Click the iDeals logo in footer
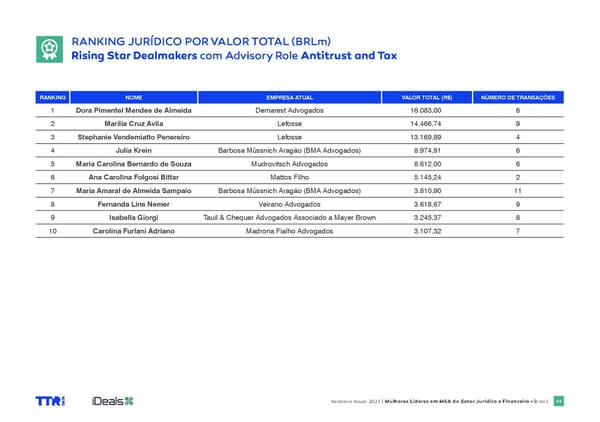 112,400
